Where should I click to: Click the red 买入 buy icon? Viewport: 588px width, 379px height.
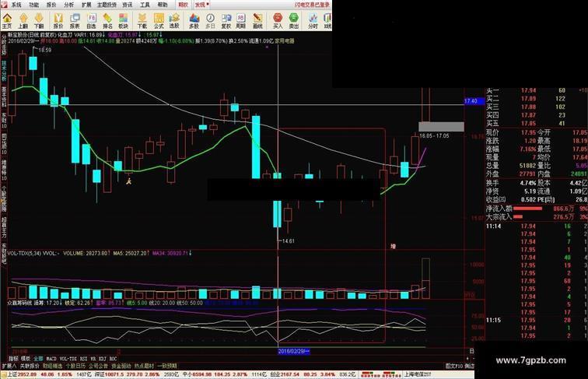coord(278,20)
